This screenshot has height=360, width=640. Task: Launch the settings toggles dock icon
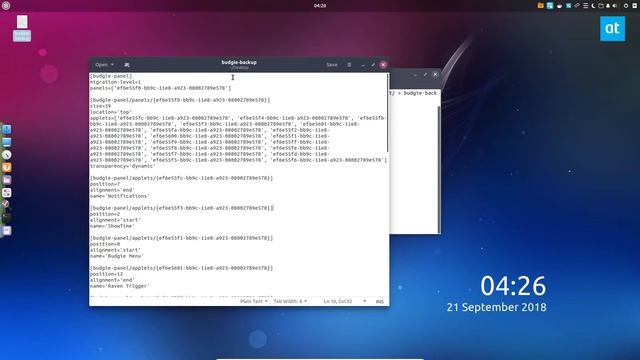tap(7, 193)
